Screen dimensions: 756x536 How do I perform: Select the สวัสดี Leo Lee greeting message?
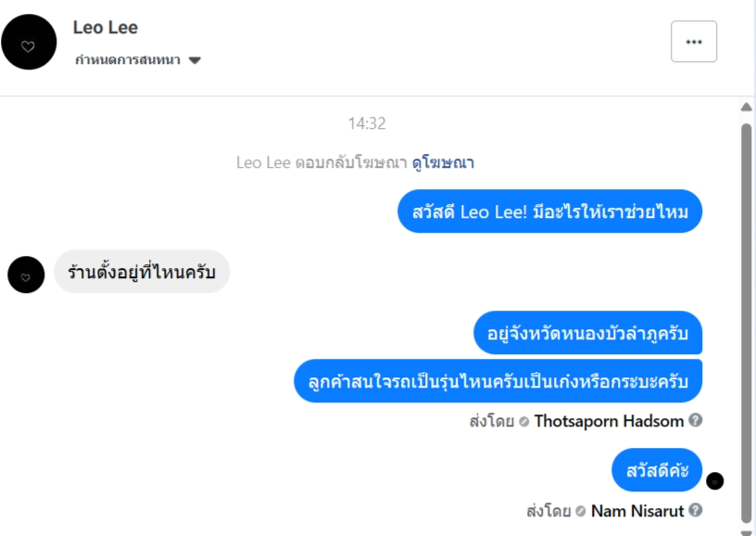(550, 212)
